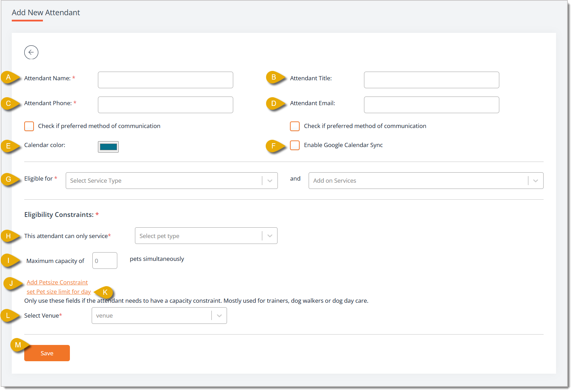
Task: Click the 'pets simultaneously' text
Action: [x=157, y=259]
